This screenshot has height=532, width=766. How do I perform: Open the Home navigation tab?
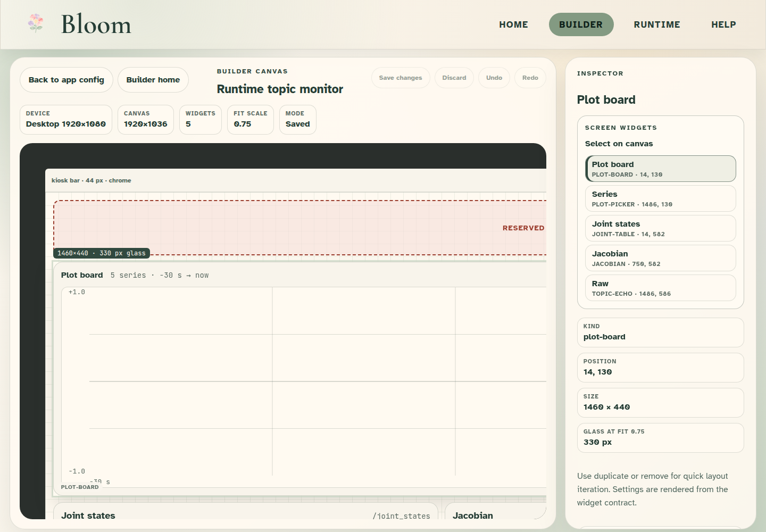point(513,24)
